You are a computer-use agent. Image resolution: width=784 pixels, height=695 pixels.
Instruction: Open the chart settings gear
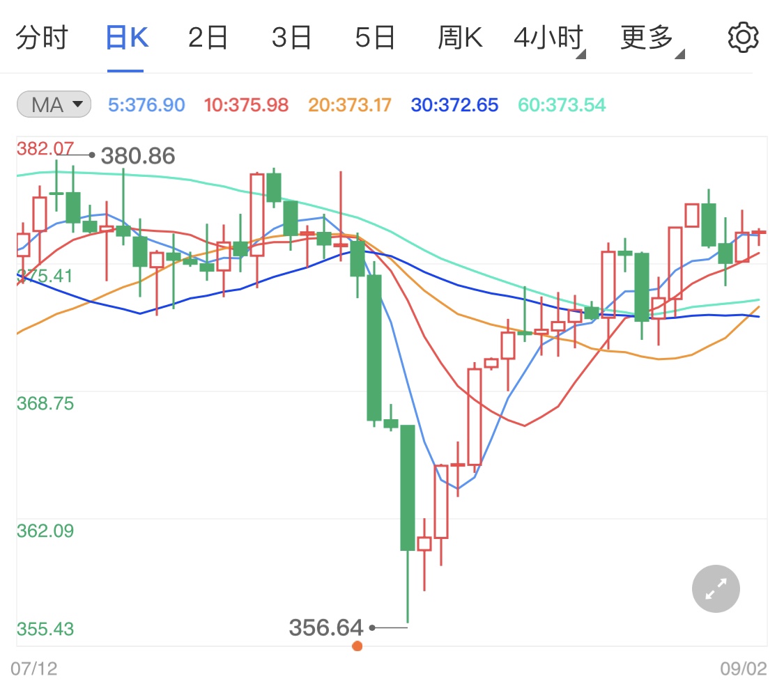tap(743, 37)
